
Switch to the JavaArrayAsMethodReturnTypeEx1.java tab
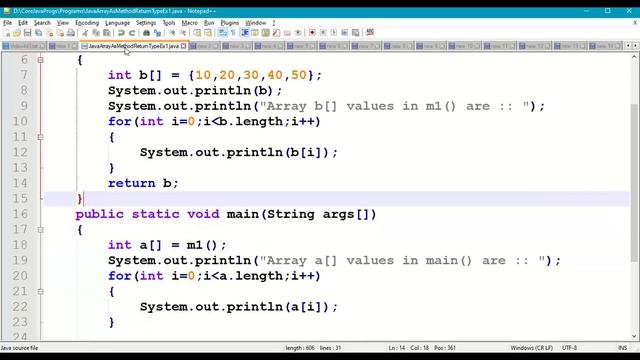[x=133, y=46]
